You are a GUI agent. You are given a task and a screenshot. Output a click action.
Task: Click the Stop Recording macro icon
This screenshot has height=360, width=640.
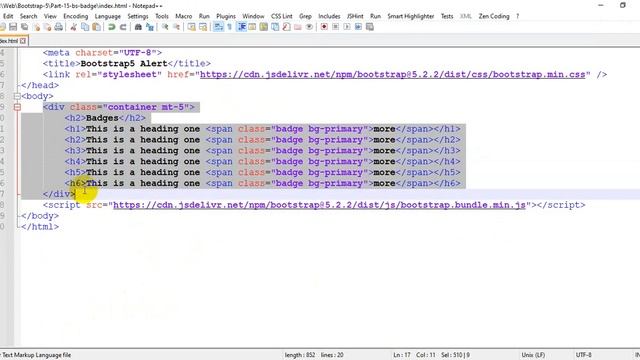[336, 27]
